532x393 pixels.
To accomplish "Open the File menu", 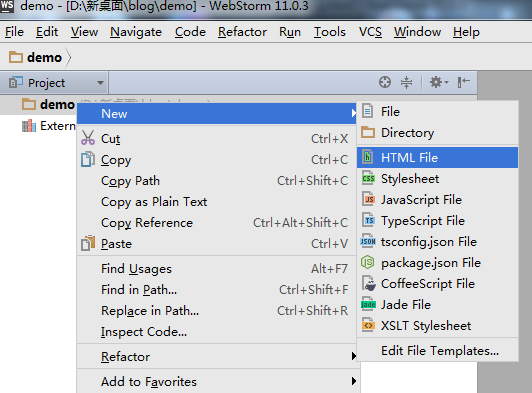I will point(15,32).
